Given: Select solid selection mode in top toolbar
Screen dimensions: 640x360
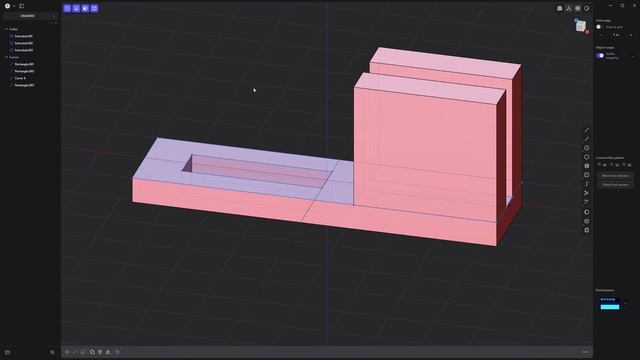Looking at the screenshot, I should (94, 8).
